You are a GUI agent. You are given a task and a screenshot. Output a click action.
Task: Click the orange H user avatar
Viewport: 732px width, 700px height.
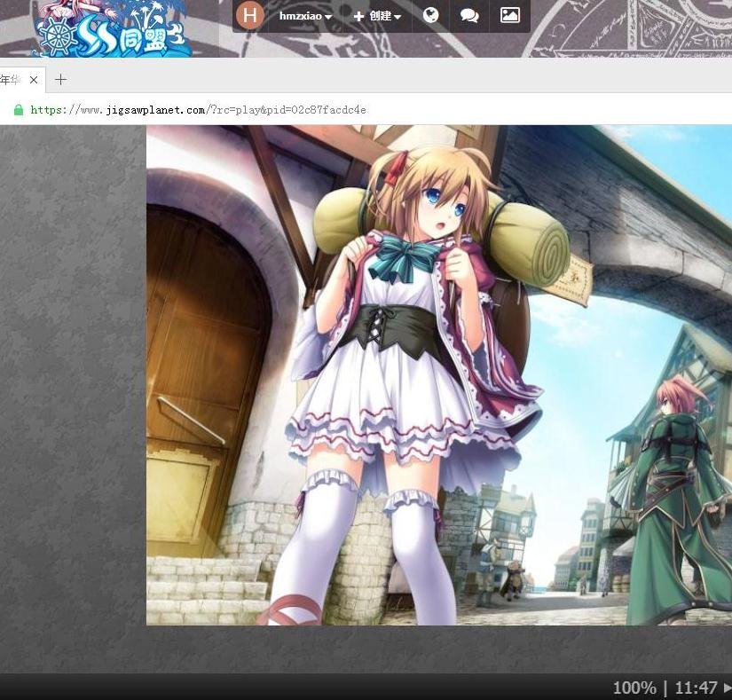[x=249, y=15]
